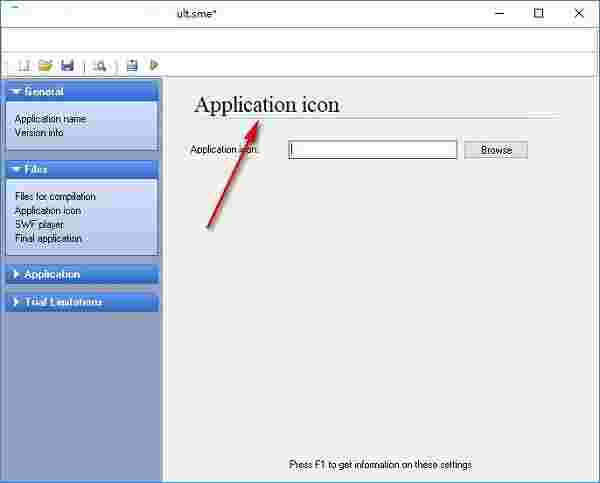The image size is (600, 483).
Task: Open the Application name settings page
Action: click(51, 119)
